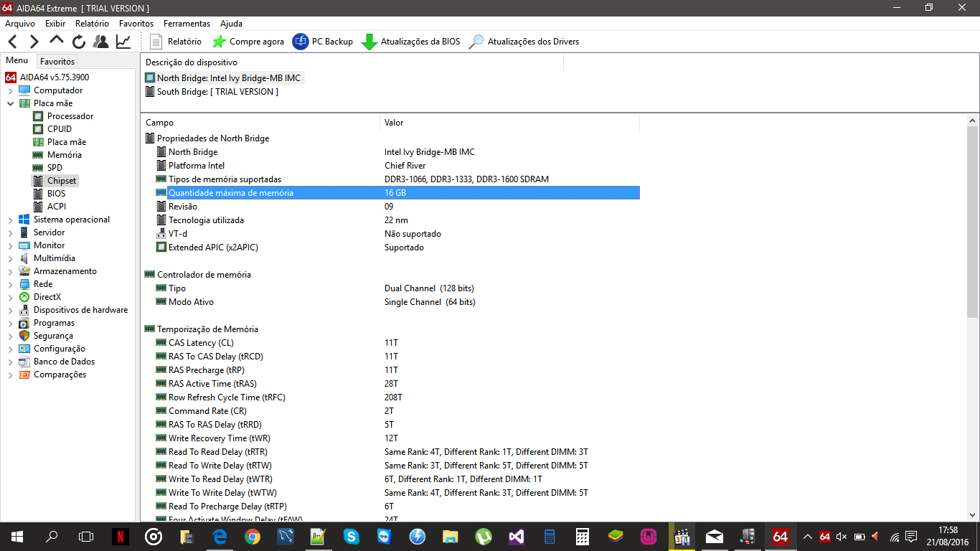The width and height of the screenshot is (980, 551).
Task: Click the scrollbar down arrow
Action: (x=973, y=515)
